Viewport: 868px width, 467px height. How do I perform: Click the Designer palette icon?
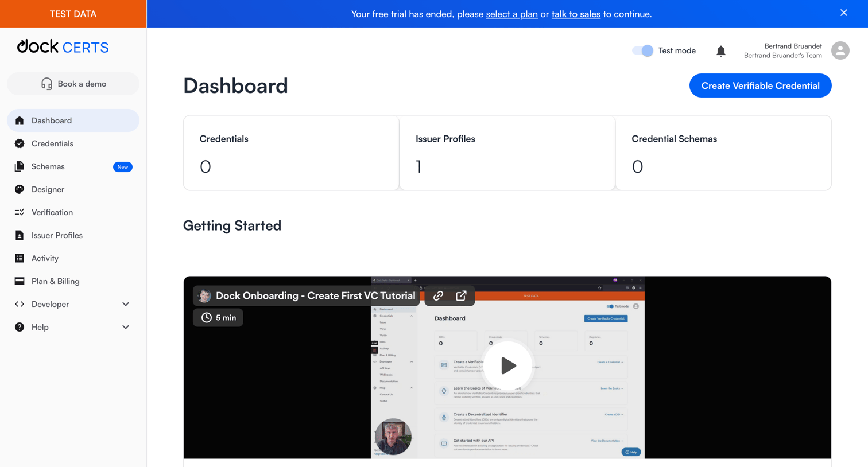tap(20, 189)
